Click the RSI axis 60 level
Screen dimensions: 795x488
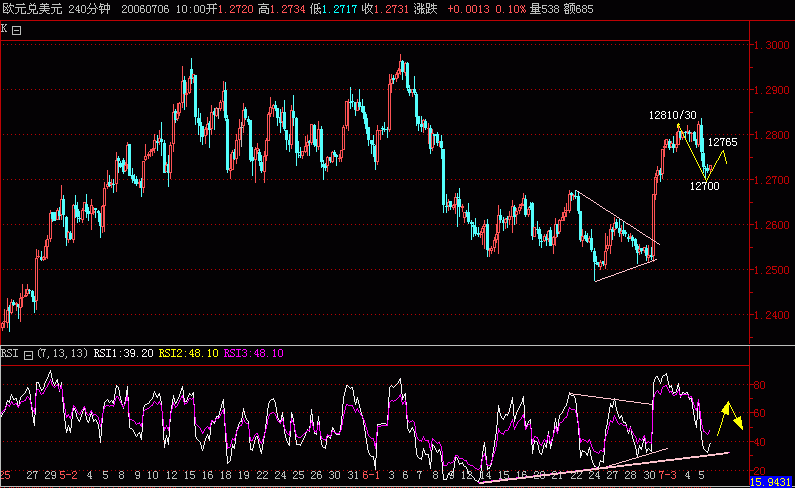coord(759,413)
